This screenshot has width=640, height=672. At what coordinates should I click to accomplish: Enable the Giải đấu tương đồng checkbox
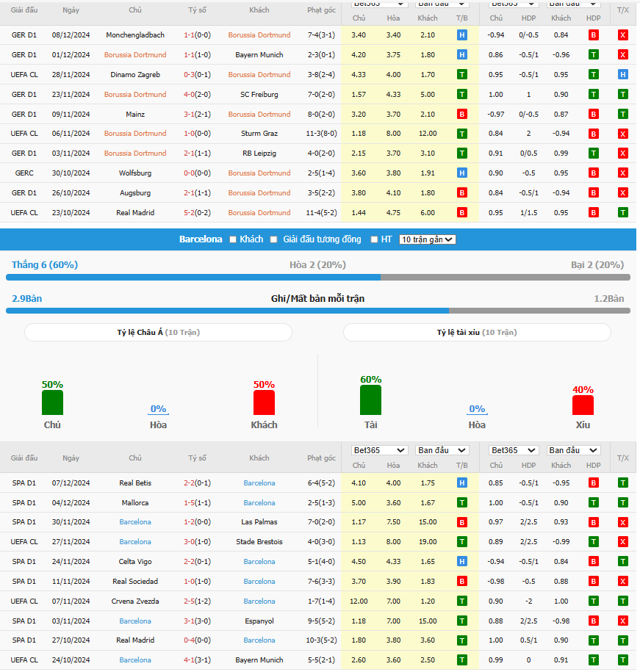[x=273, y=239]
